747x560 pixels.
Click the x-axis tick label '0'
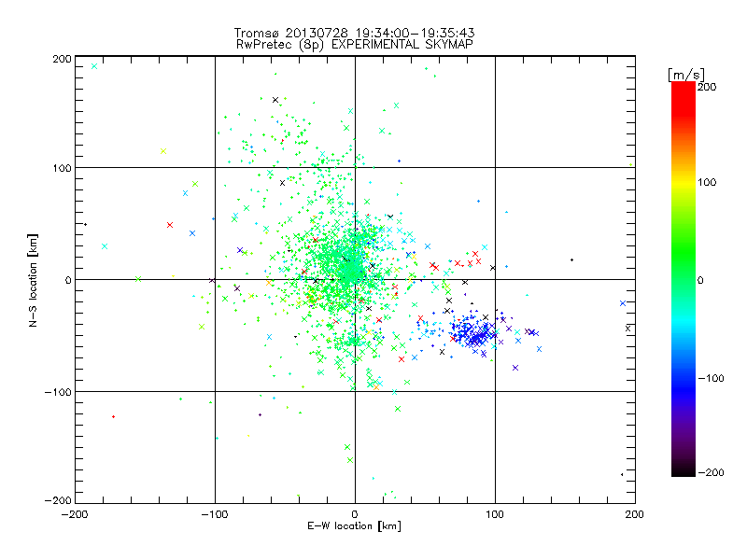[x=355, y=515]
